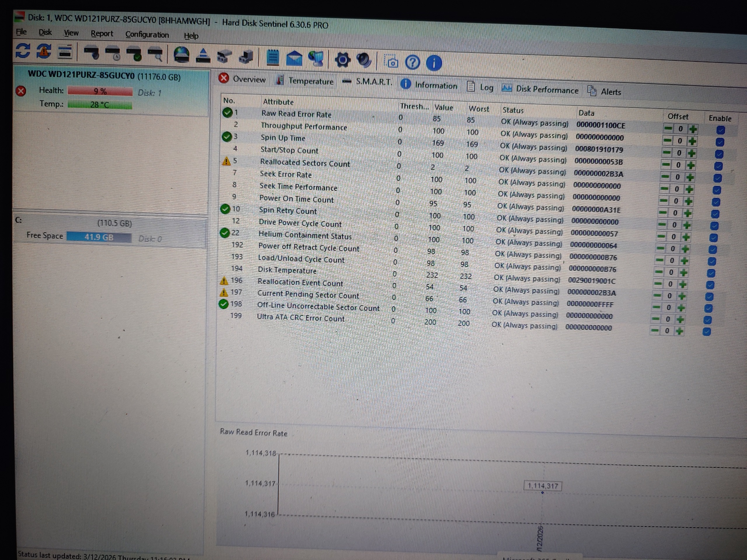The height and width of the screenshot is (560, 747).
Task: Open settings via the gear icon
Action: click(x=343, y=60)
